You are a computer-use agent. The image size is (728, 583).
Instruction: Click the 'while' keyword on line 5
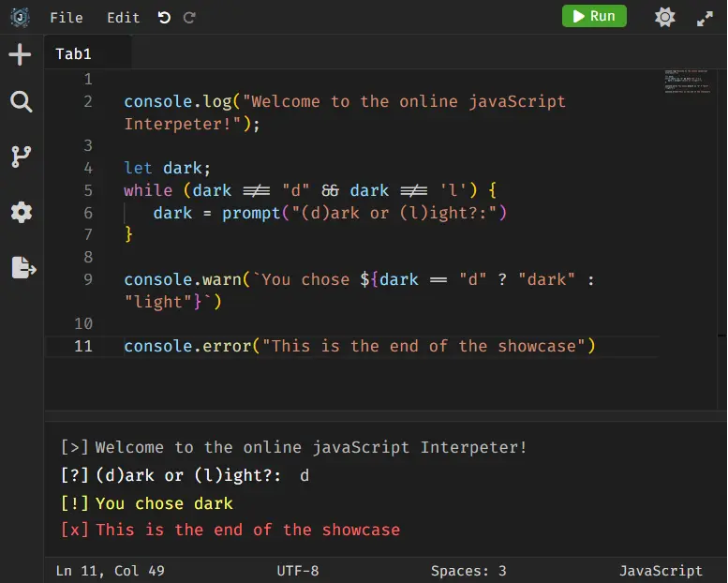(148, 190)
